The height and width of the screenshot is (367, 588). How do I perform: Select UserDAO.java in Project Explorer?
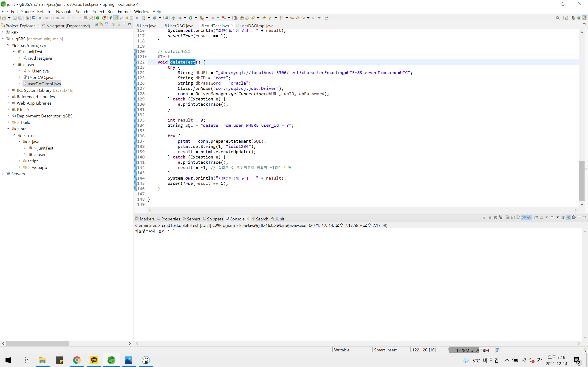point(40,77)
